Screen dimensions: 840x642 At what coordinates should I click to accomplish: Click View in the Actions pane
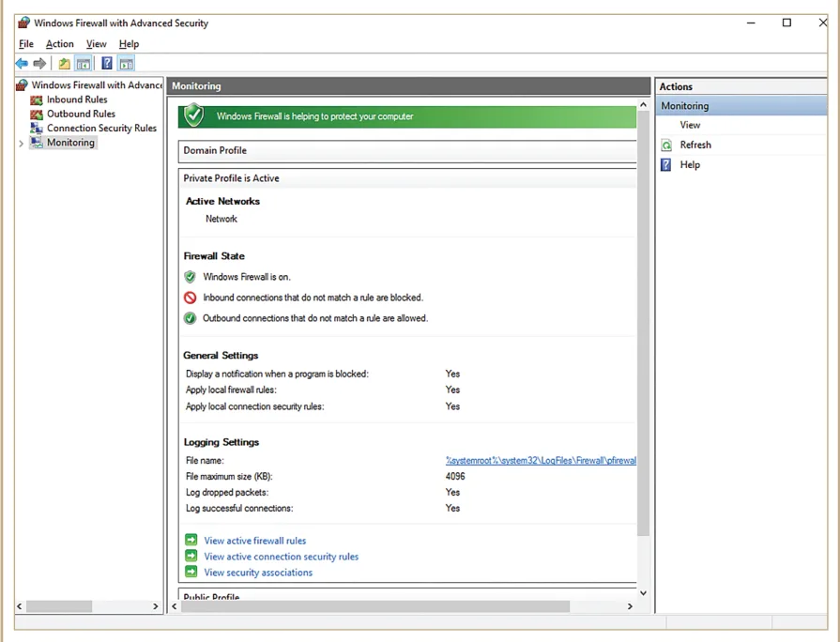pos(690,125)
